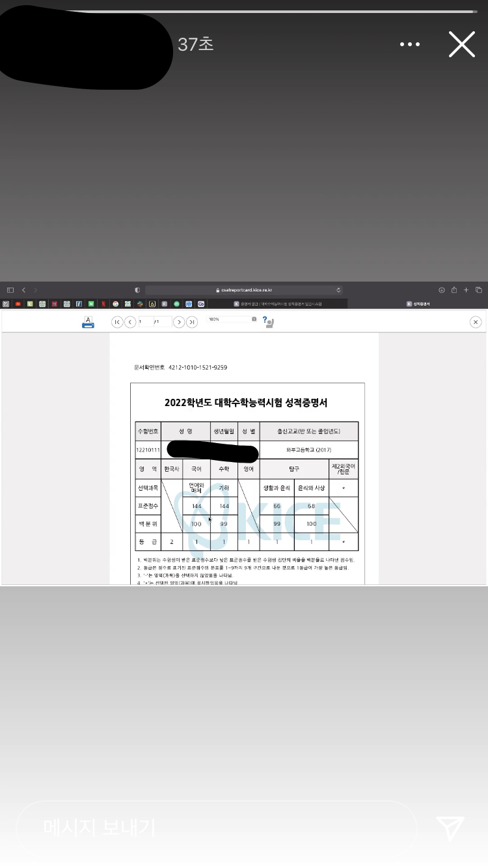Image resolution: width=488 pixels, height=868 pixels.
Task: Click the 2022학년도 대학수학능력시험 성적증명서 title
Action: click(246, 403)
